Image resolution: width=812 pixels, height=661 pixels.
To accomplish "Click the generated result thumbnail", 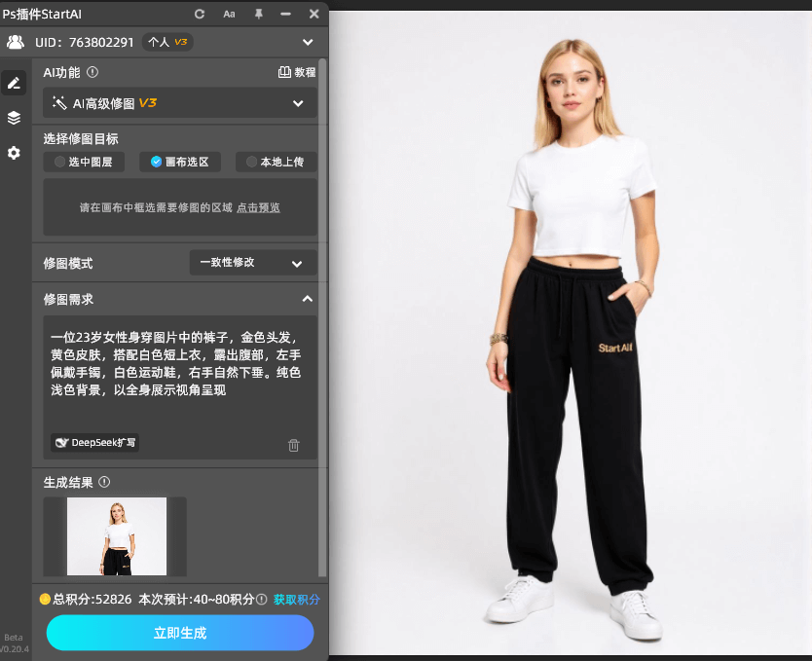I will pyautogui.click(x=116, y=536).
